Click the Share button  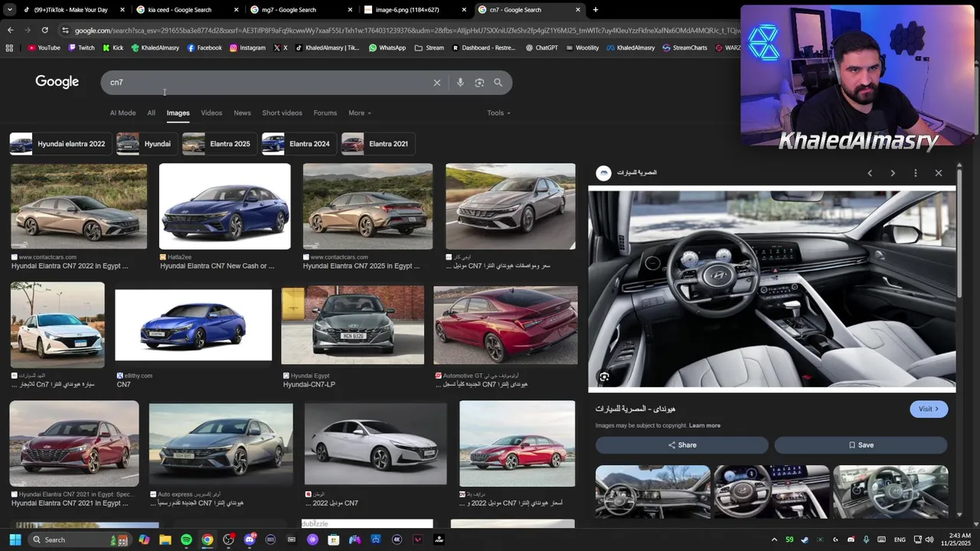tap(682, 445)
